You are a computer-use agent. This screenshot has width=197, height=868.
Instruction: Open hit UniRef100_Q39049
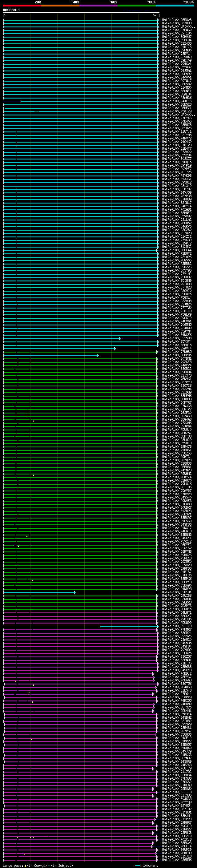click(x=176, y=57)
